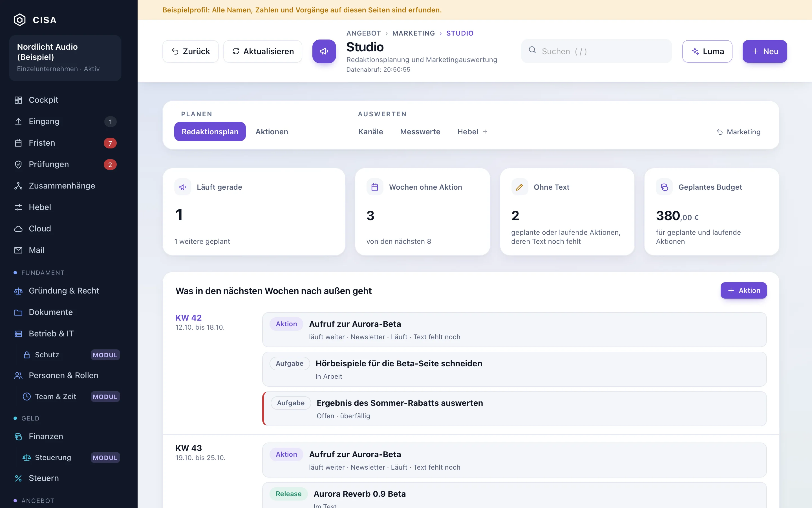Click the calendar icon on Wochen ohne Aktion card
The height and width of the screenshot is (508, 812).
point(375,187)
